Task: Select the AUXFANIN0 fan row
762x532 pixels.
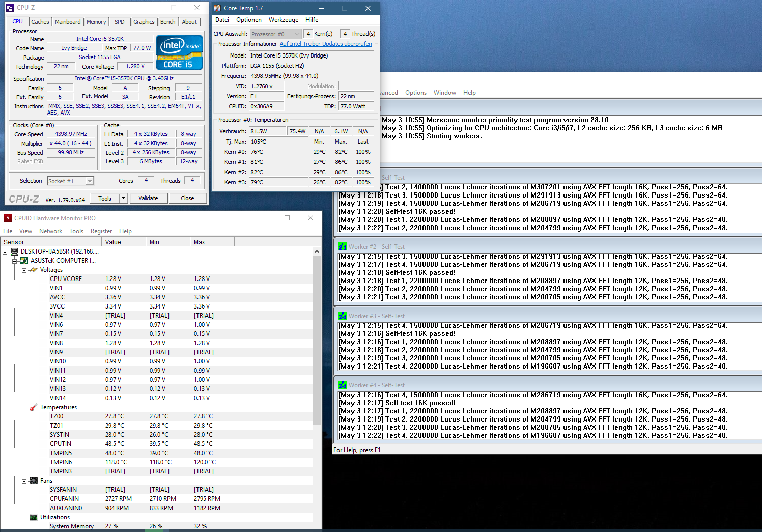Action: coord(156,508)
